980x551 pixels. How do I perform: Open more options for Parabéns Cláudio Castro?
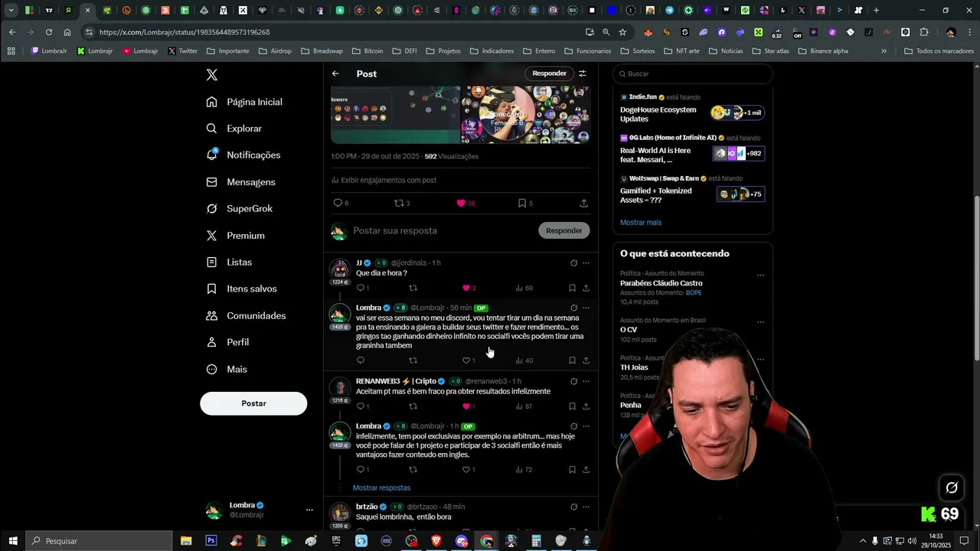pyautogui.click(x=760, y=275)
